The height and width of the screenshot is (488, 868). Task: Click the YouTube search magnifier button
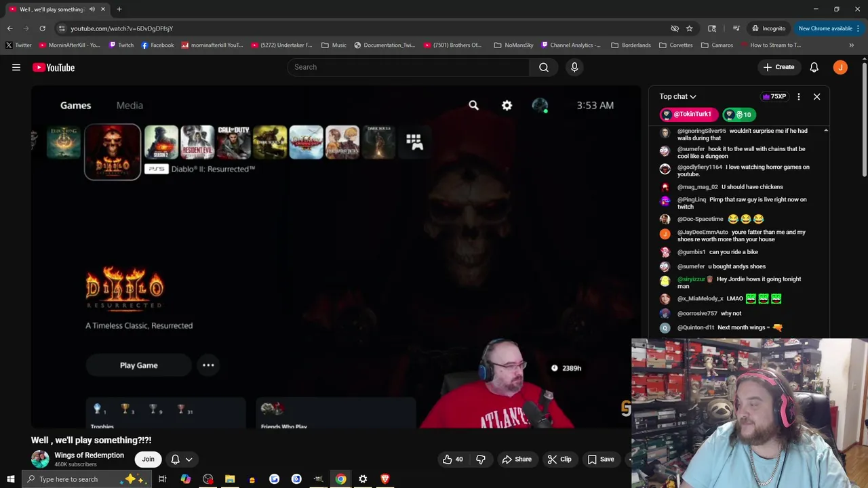point(544,67)
